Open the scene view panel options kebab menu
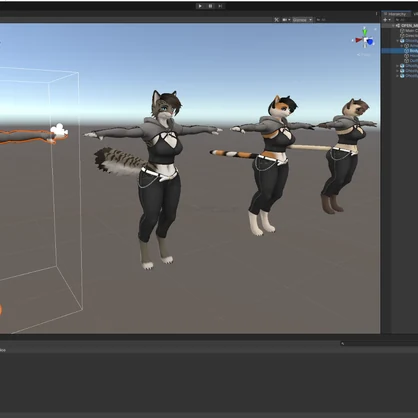The height and width of the screenshot is (418, 418). pos(377,14)
